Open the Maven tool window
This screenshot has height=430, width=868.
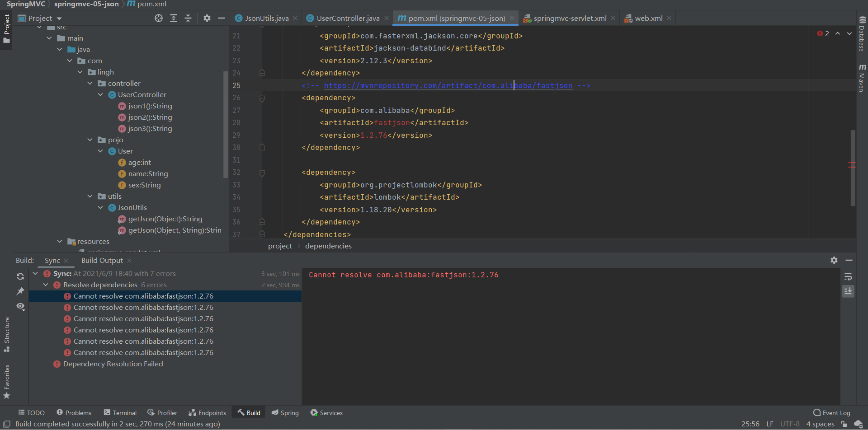(x=862, y=78)
